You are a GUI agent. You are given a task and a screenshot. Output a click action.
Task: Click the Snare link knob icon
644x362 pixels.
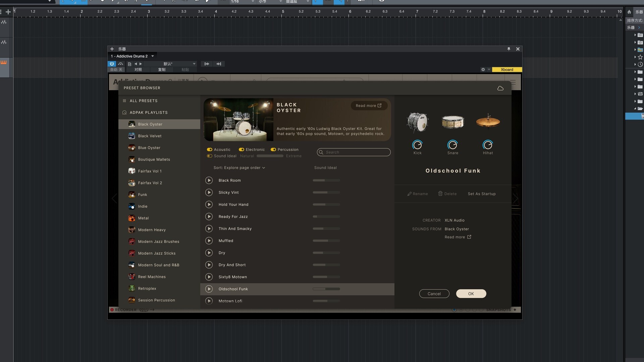click(452, 145)
